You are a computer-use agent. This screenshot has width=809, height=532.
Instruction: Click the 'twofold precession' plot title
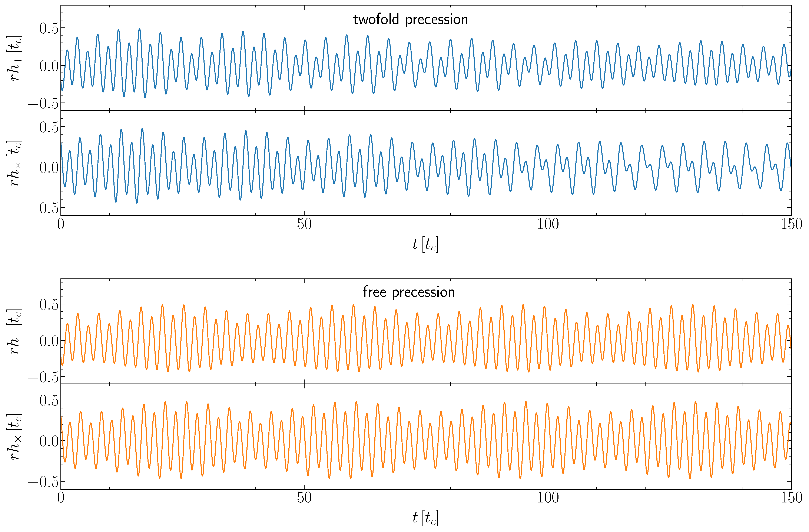click(410, 20)
